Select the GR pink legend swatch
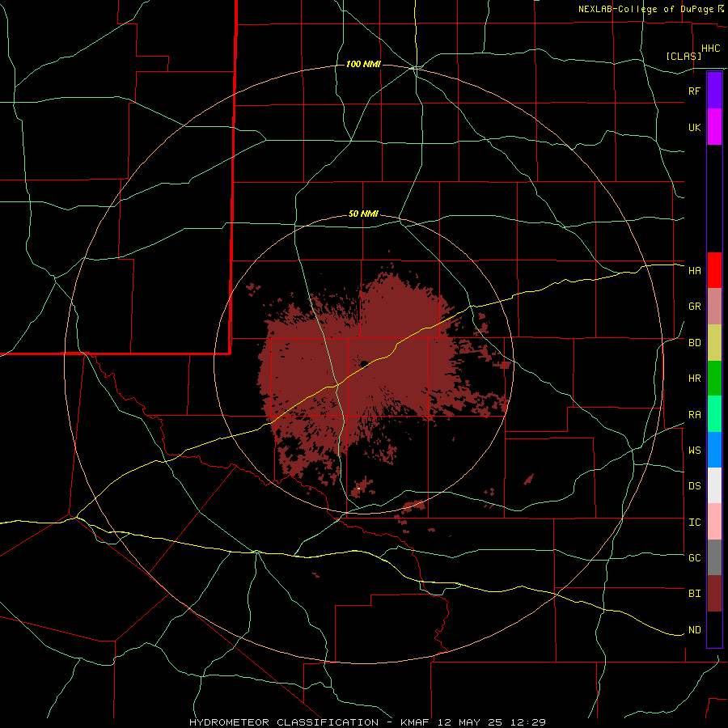The height and width of the screenshot is (728, 728). pos(714,307)
